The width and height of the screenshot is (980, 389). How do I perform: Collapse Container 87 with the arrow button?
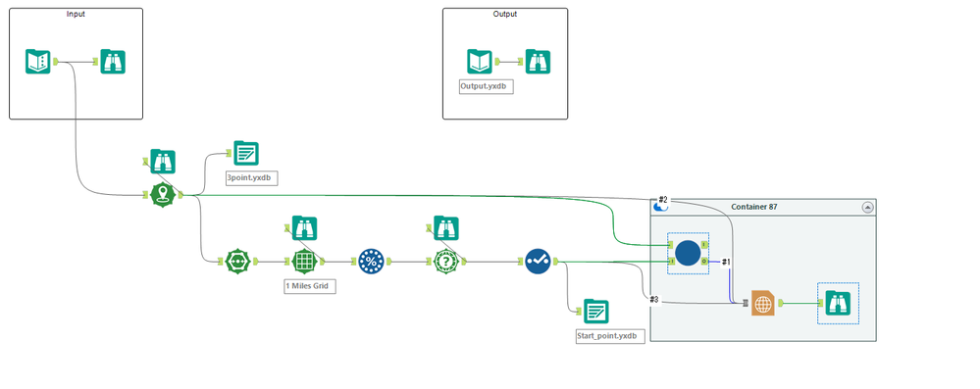coord(867,208)
